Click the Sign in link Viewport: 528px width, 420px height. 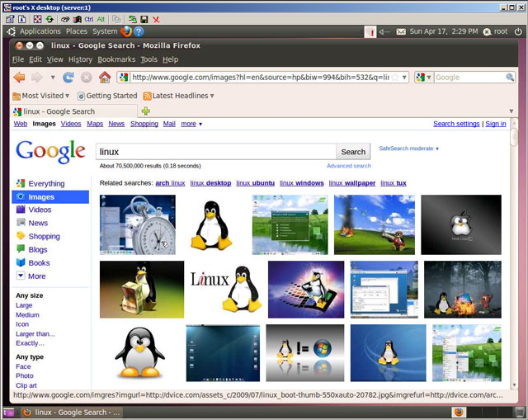496,124
